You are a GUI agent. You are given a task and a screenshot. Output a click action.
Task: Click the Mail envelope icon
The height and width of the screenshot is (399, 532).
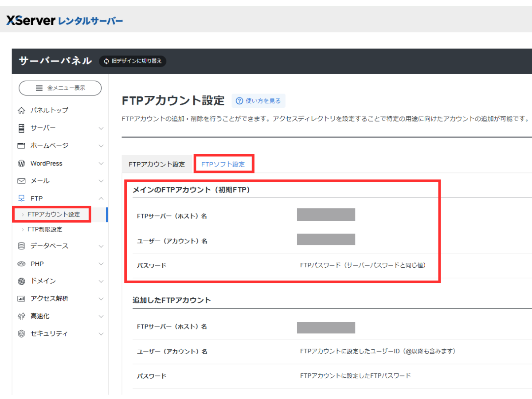(x=21, y=181)
